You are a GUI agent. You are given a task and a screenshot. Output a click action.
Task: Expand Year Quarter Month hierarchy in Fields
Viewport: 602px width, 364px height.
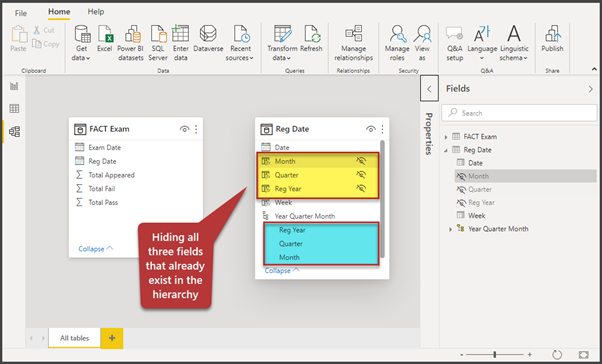pos(450,229)
